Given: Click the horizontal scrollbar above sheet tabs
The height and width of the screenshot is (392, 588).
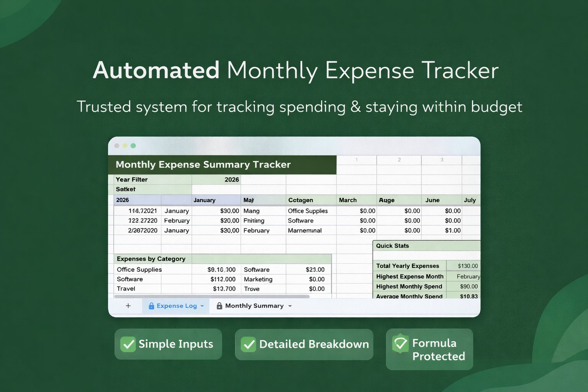Looking at the screenshot, I should 212,296.
